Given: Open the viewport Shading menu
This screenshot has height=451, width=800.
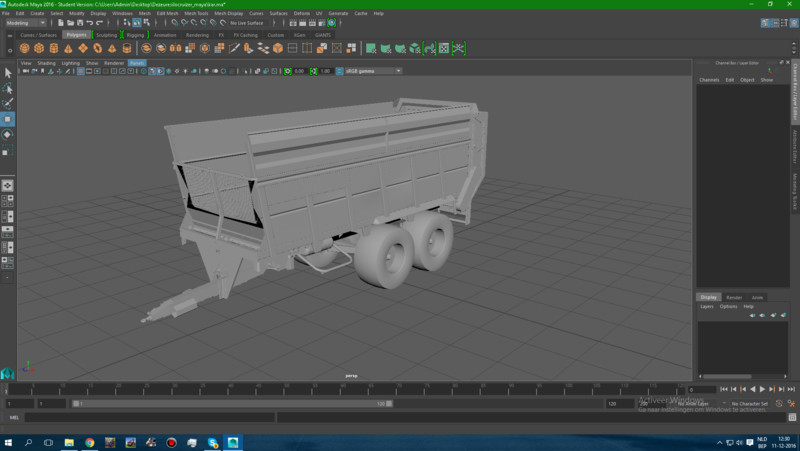Looking at the screenshot, I should pos(47,63).
